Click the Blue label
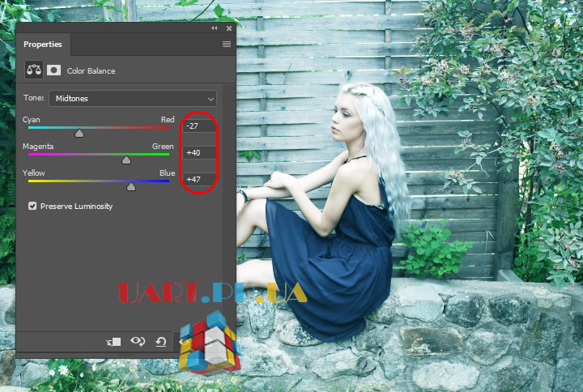The image size is (583, 392). [x=168, y=173]
